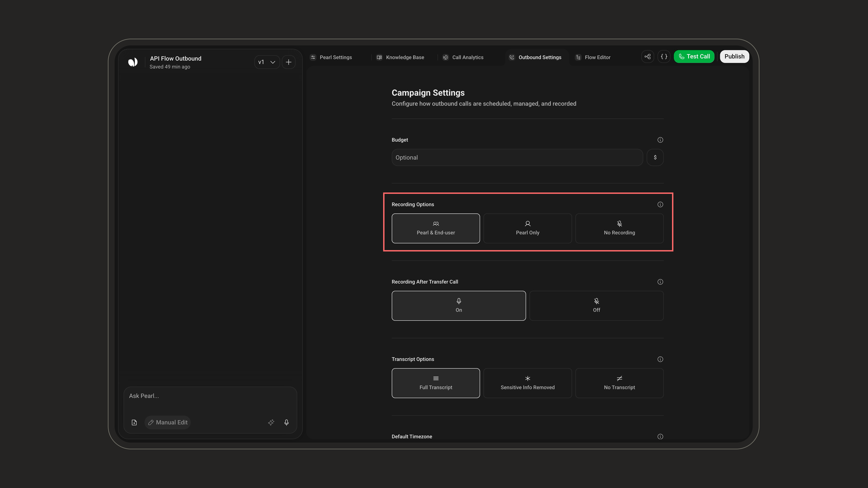The height and width of the screenshot is (488, 868).
Task: Show Recording Options info icon
Action: click(x=660, y=204)
